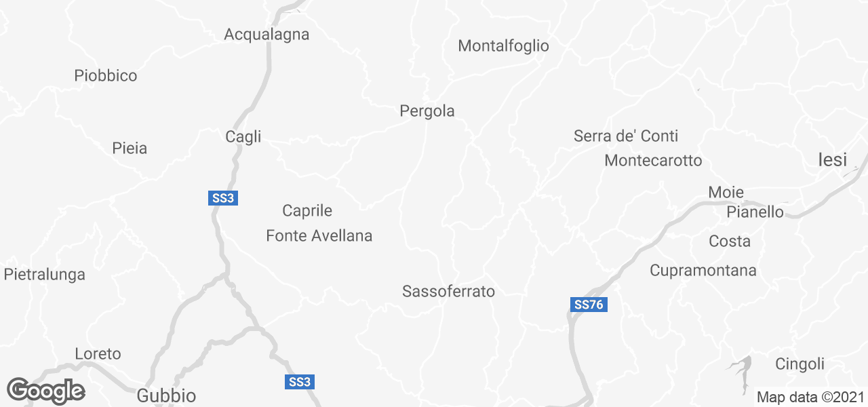Select the Gubbio city label
The height and width of the screenshot is (407, 868).
166,395
